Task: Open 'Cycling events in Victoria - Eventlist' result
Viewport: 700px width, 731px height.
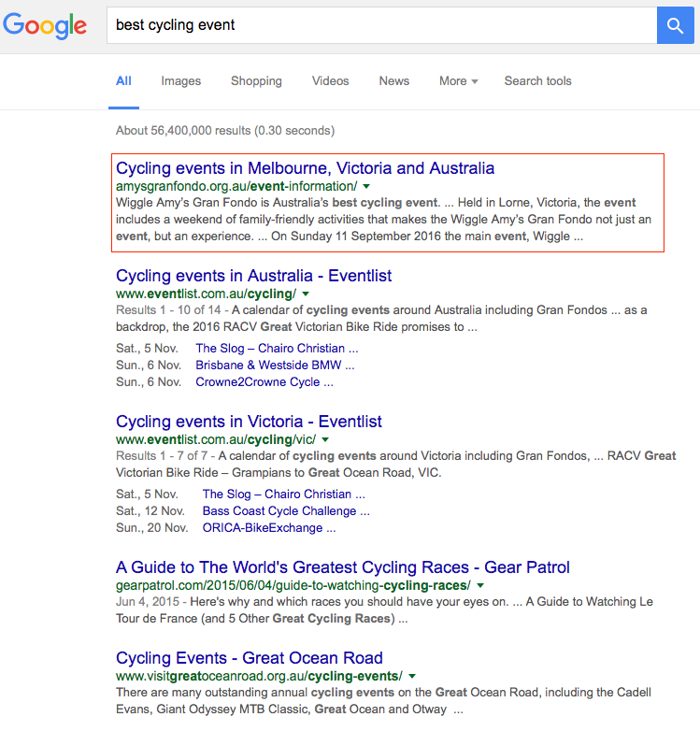Action: [x=249, y=422]
